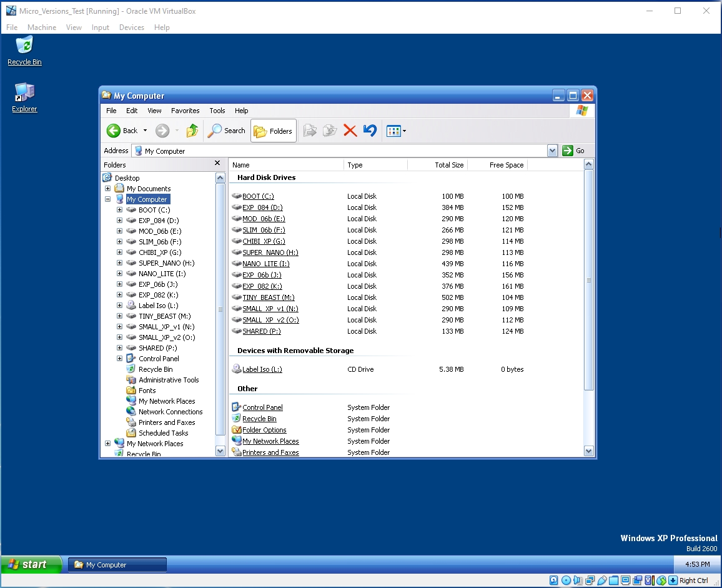Open the File menu in My Computer

point(111,111)
